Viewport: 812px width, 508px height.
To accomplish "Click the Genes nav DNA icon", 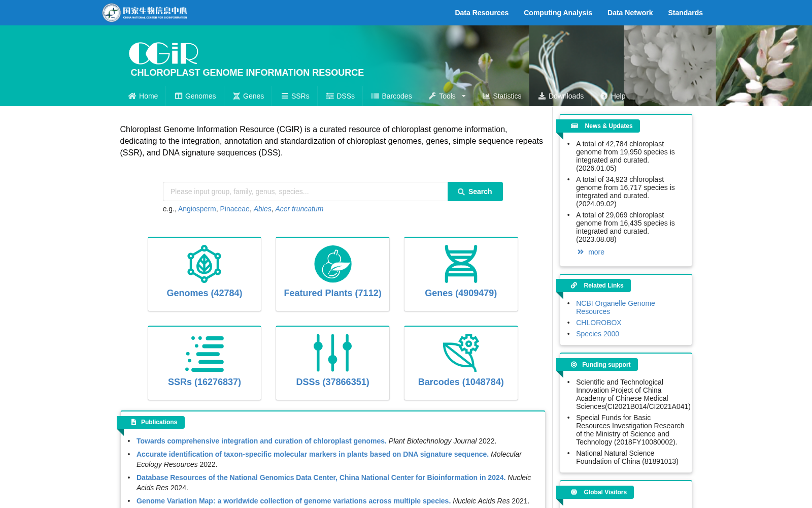I will 236,96.
